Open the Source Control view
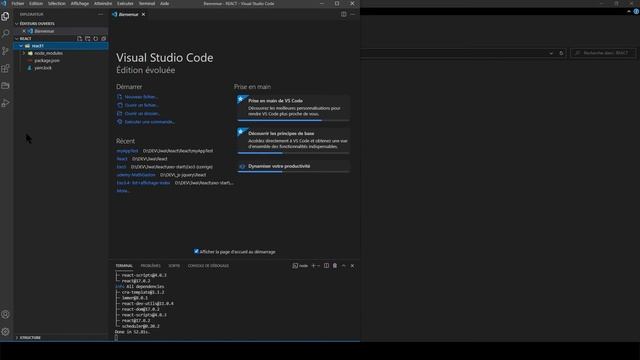Image resolution: width=640 pixels, height=360 pixels. [x=5, y=51]
